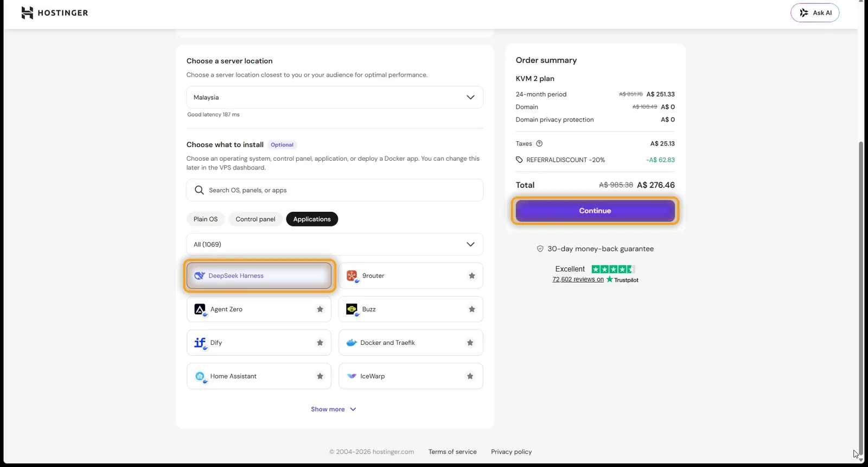Open the Malaysia server location dropdown
Screen dimensions: 868x467
(335, 97)
